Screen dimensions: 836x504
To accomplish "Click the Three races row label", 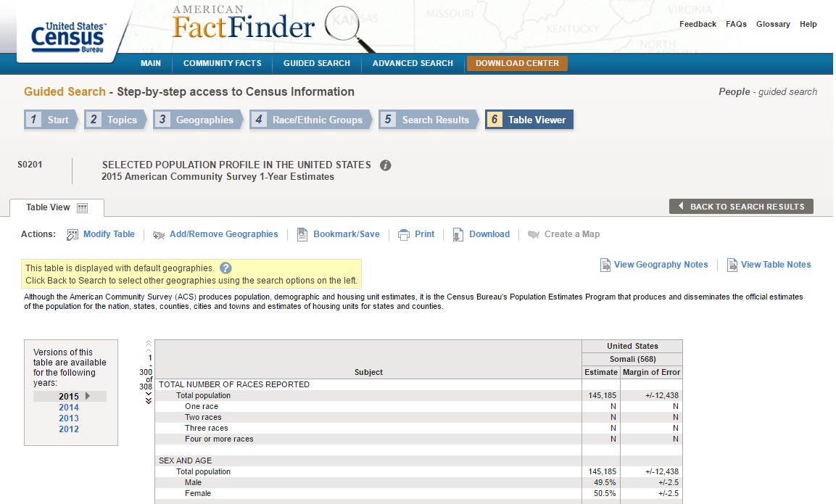I will [x=207, y=429].
